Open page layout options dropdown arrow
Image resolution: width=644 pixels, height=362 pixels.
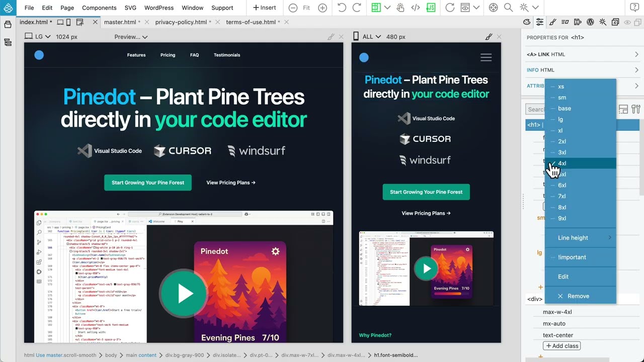387,8
